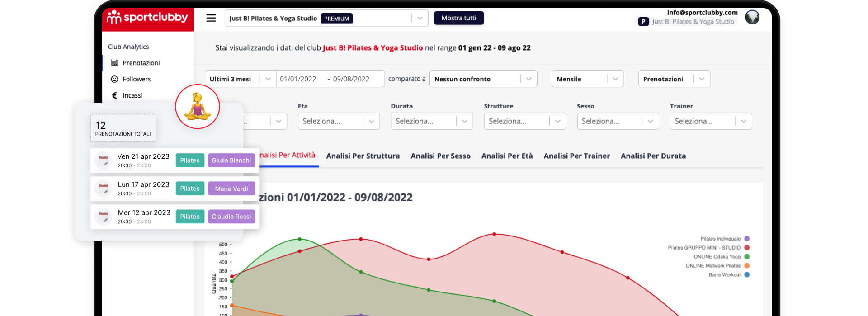Expand the Sesso filter dropdown
Image resolution: width=868 pixels, height=316 pixels.
click(x=618, y=121)
